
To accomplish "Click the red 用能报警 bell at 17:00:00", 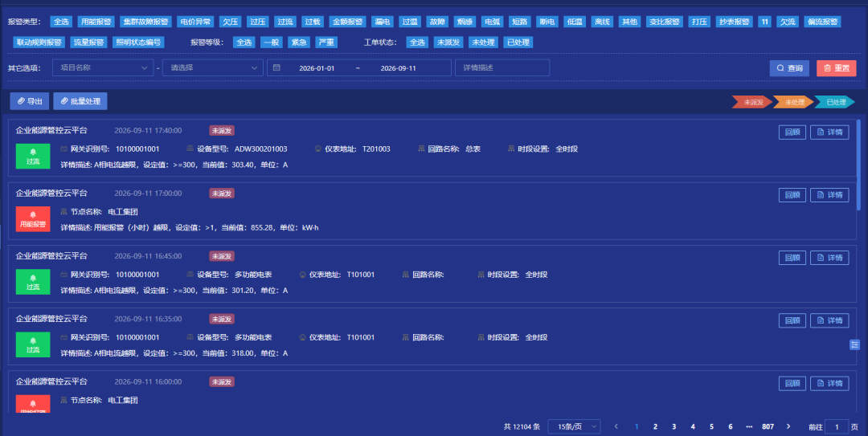I will pos(33,214).
